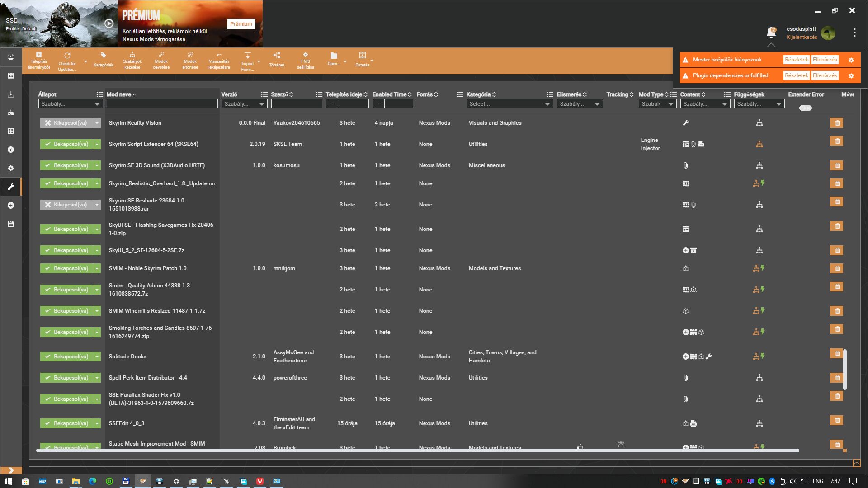
Task: Click the vertical scrollbar of mod list
Action: click(x=845, y=369)
